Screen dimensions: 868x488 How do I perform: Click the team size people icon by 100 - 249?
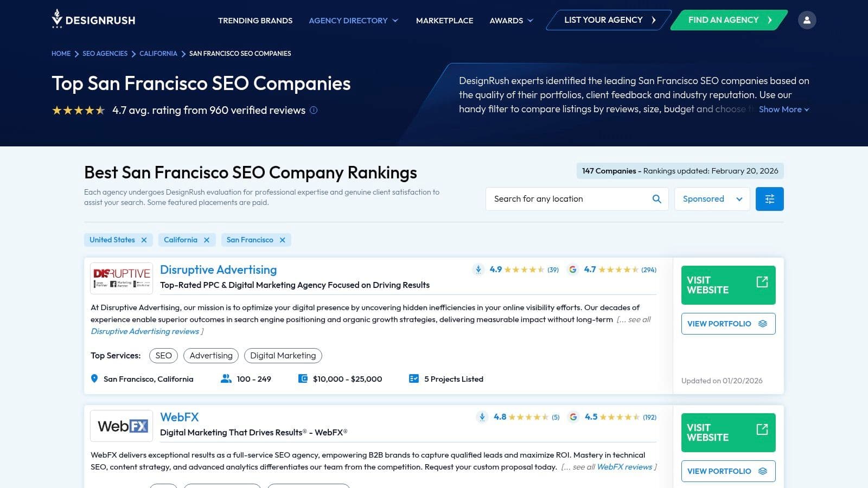(x=226, y=378)
